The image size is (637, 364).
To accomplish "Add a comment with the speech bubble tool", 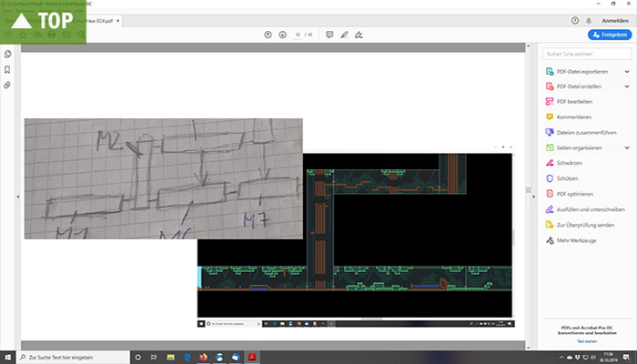I will (329, 35).
